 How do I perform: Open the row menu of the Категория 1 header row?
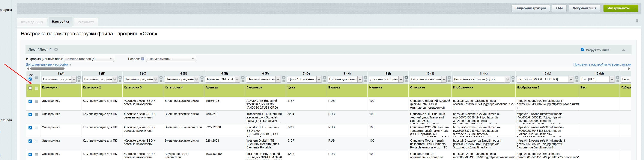point(36,88)
